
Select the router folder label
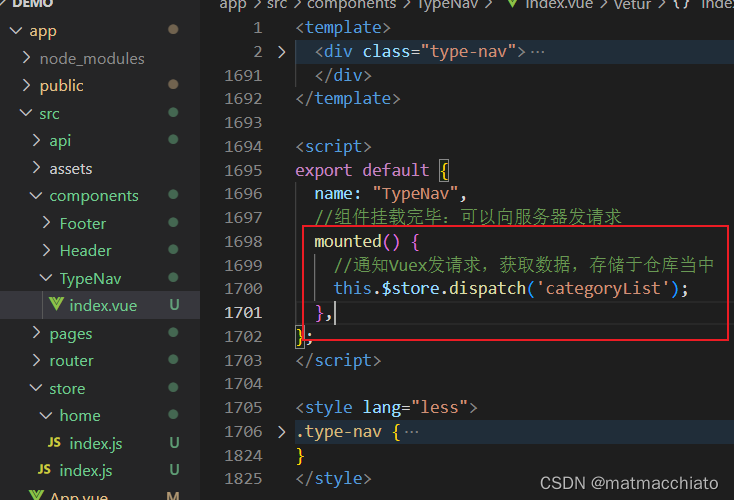coord(71,361)
